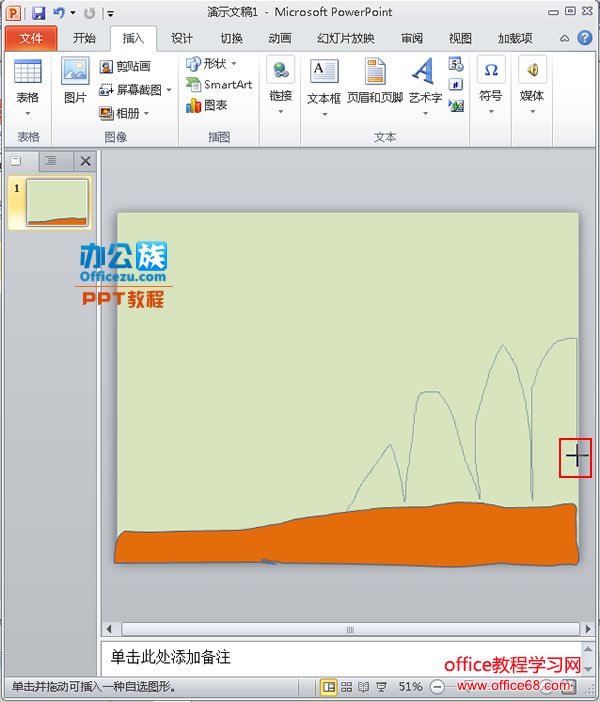The height and width of the screenshot is (702, 600).
Task: Click the date and time icon
Action: (456, 64)
